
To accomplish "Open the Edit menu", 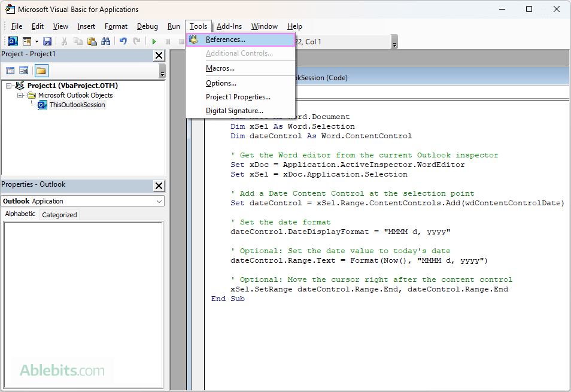I will pos(38,26).
